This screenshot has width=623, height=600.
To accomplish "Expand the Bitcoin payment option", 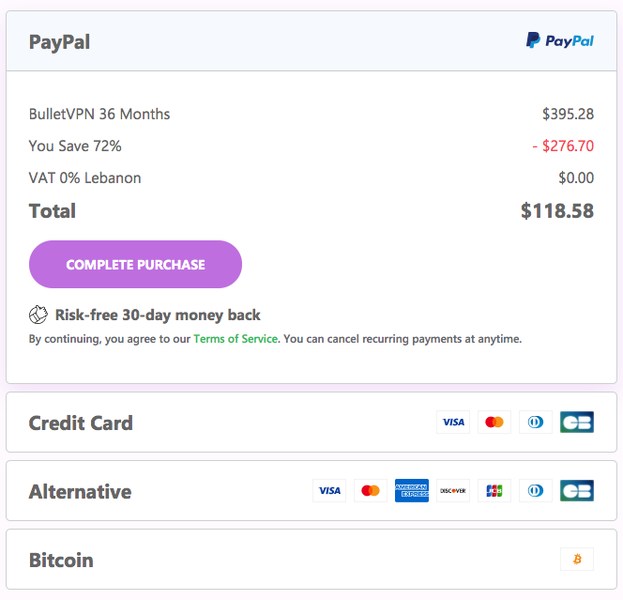I will point(312,559).
